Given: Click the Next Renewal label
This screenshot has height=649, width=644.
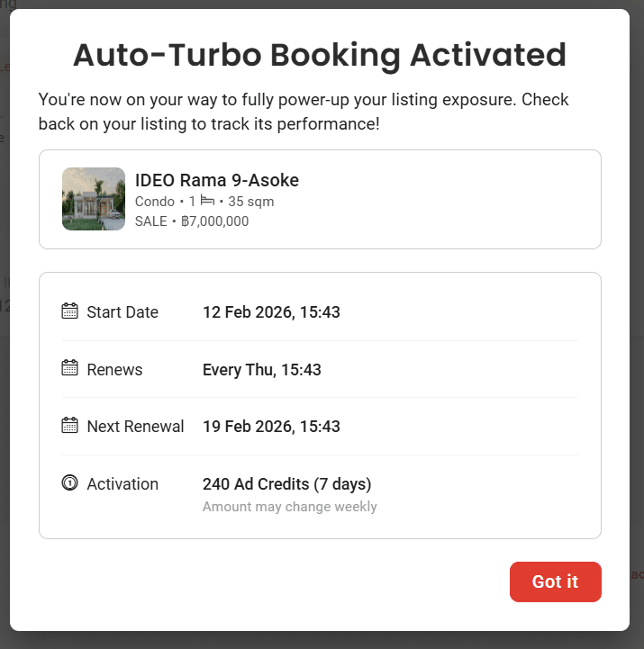Looking at the screenshot, I should 135,427.
